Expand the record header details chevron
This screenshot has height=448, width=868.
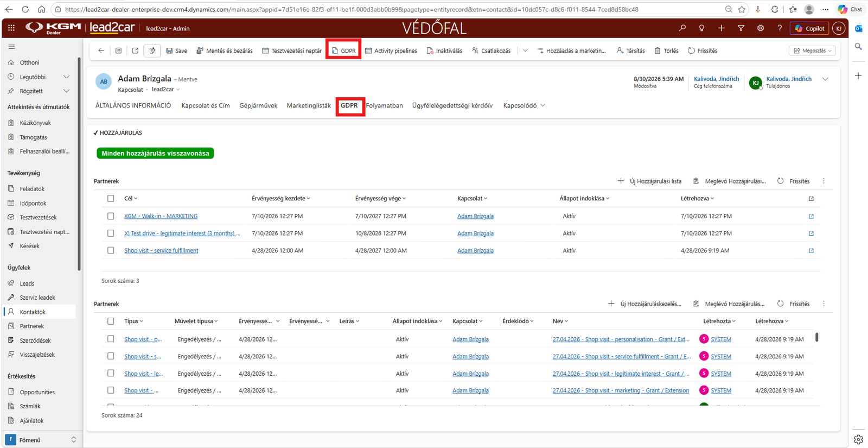click(x=825, y=79)
